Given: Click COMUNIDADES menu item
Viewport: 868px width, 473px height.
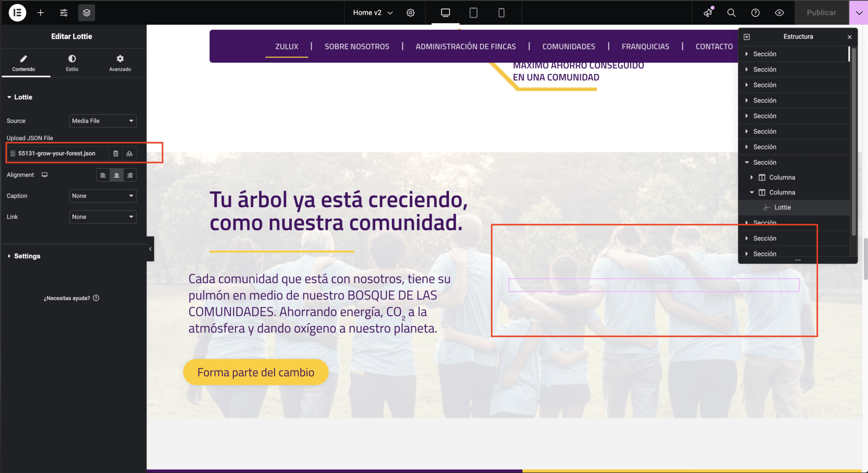Looking at the screenshot, I should [x=568, y=46].
